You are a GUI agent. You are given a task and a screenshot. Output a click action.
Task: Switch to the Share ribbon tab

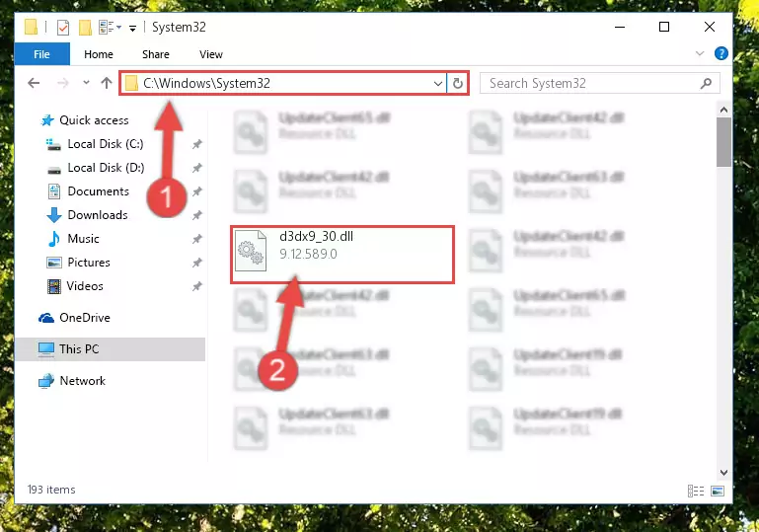155,54
